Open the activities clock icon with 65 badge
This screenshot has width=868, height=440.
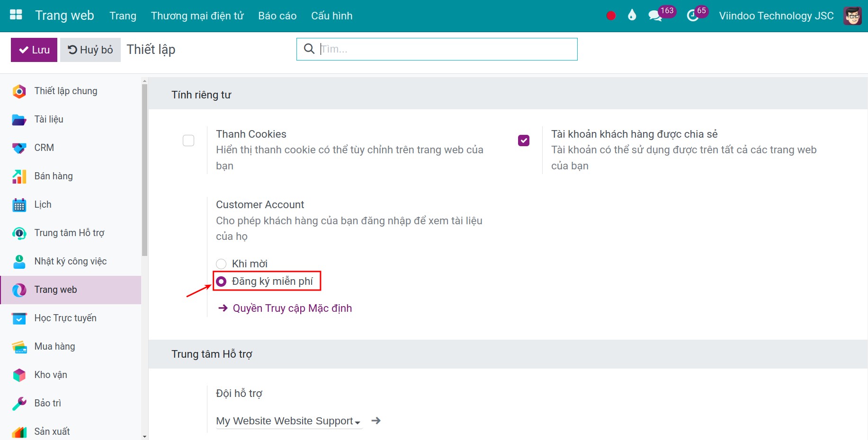coord(692,16)
